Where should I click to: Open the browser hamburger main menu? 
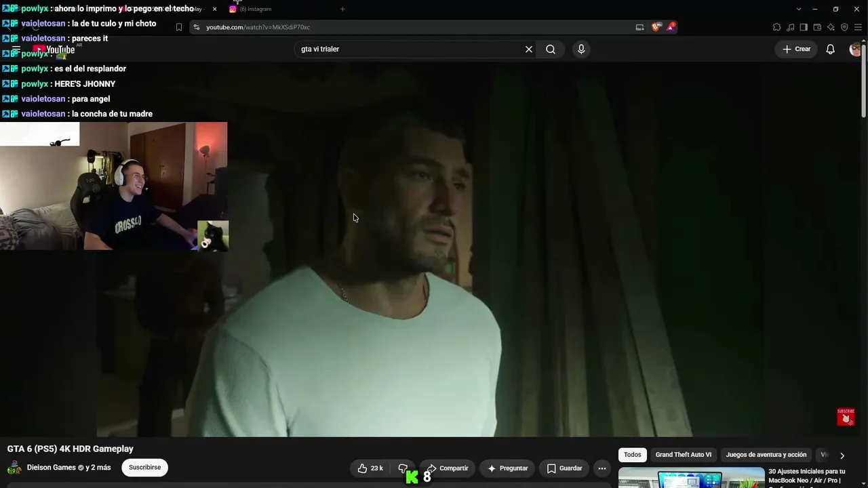tap(858, 27)
